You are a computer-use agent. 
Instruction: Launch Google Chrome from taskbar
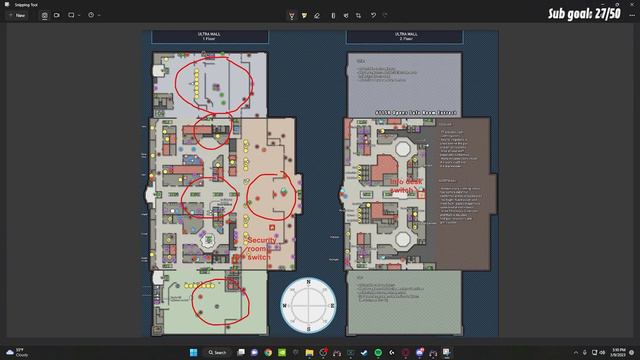[268, 352]
